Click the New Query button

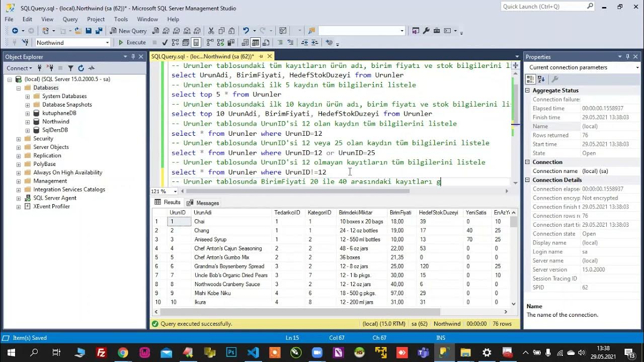point(128,31)
